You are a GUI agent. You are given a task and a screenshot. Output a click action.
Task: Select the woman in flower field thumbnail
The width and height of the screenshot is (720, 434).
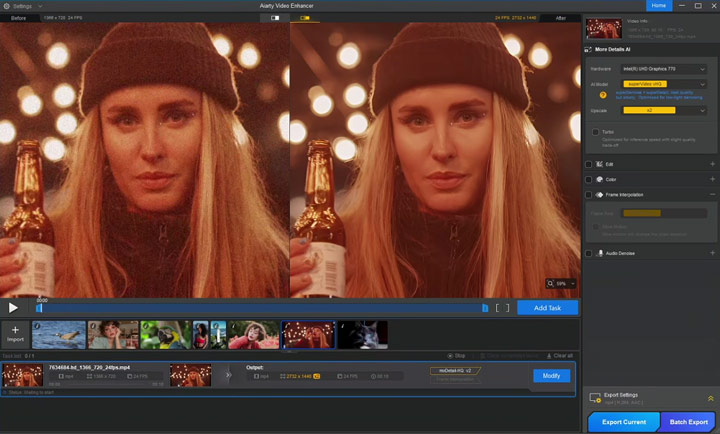[x=253, y=335]
